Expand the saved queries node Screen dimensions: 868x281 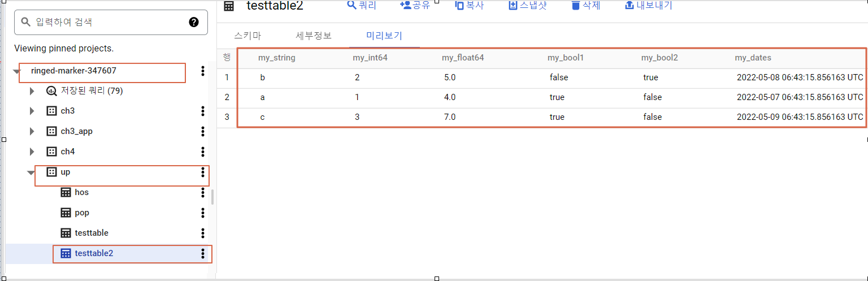pyautogui.click(x=32, y=90)
